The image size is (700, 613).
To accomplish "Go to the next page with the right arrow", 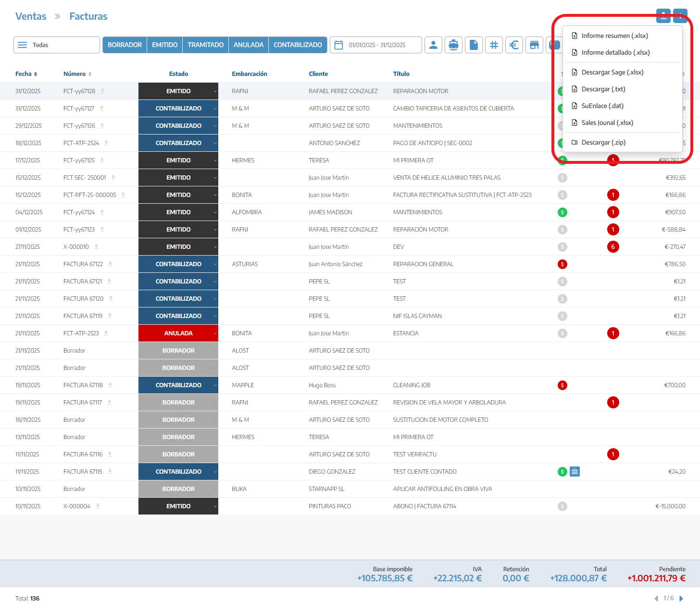I will (x=681, y=599).
